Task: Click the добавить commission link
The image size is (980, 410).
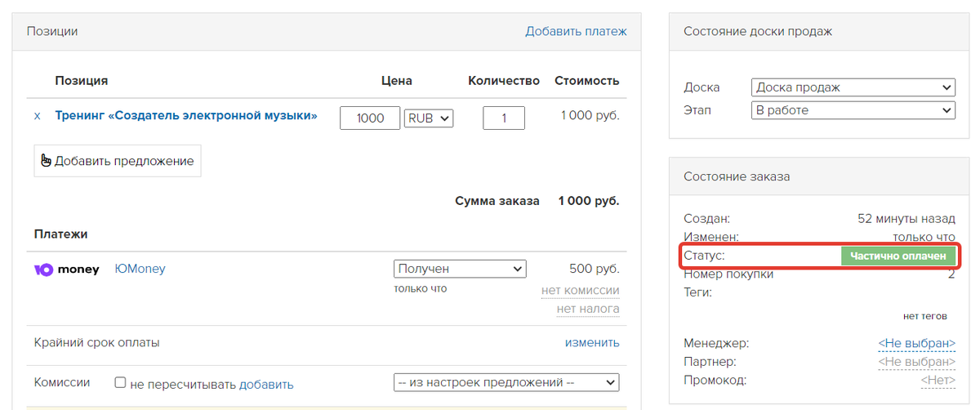Action: click(x=266, y=385)
